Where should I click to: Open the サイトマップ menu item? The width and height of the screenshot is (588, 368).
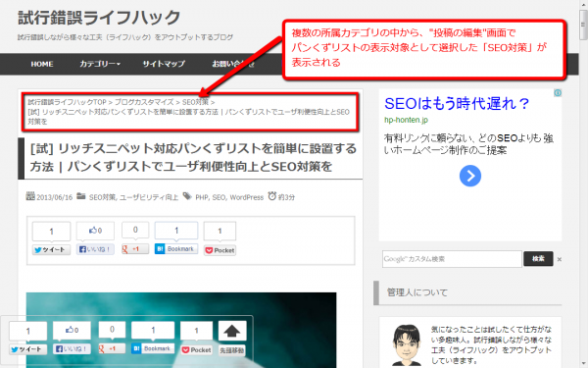pos(164,64)
